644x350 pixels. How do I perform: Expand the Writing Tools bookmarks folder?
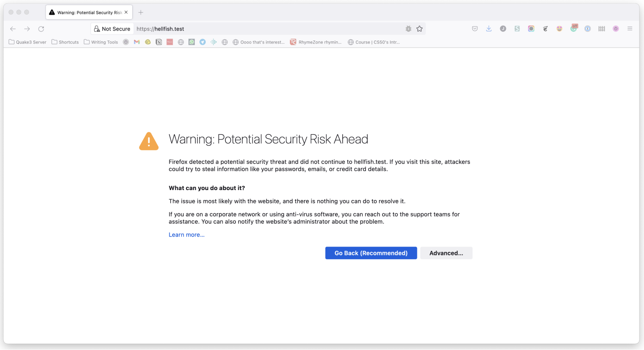[x=101, y=42]
